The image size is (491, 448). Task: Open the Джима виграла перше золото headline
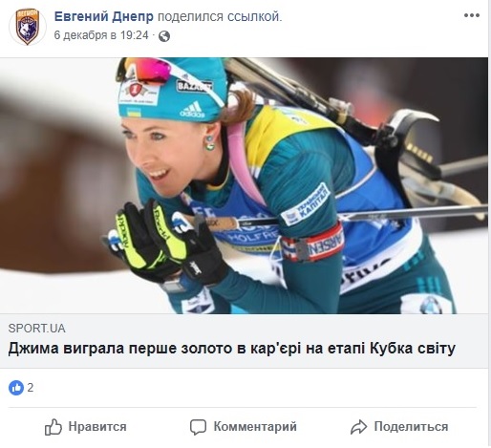tap(232, 349)
